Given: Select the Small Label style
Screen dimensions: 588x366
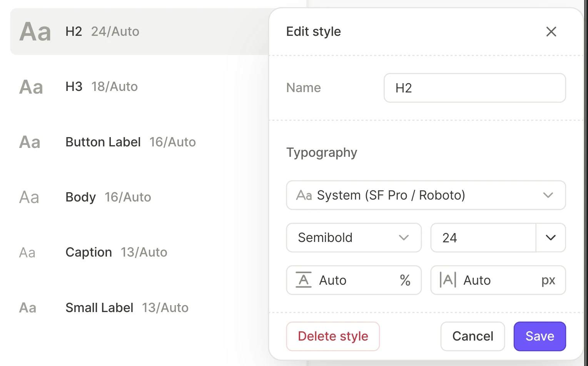Looking at the screenshot, I should 139,308.
